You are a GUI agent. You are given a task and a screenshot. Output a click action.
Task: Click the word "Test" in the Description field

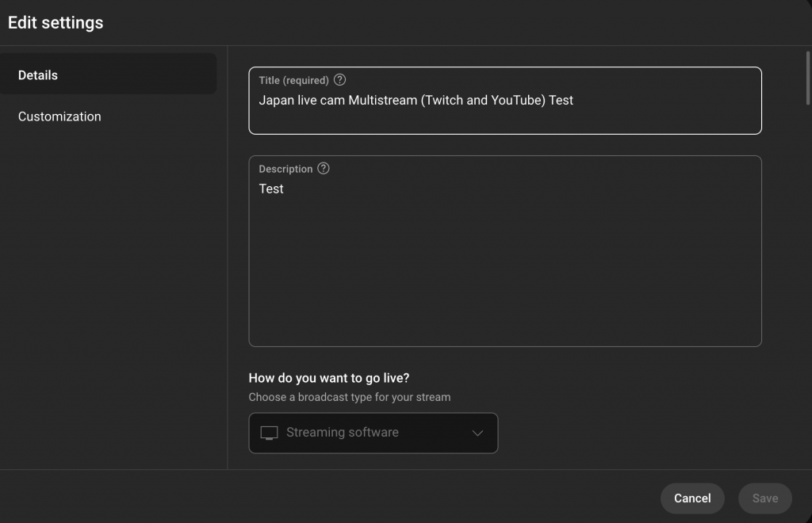[x=271, y=189]
